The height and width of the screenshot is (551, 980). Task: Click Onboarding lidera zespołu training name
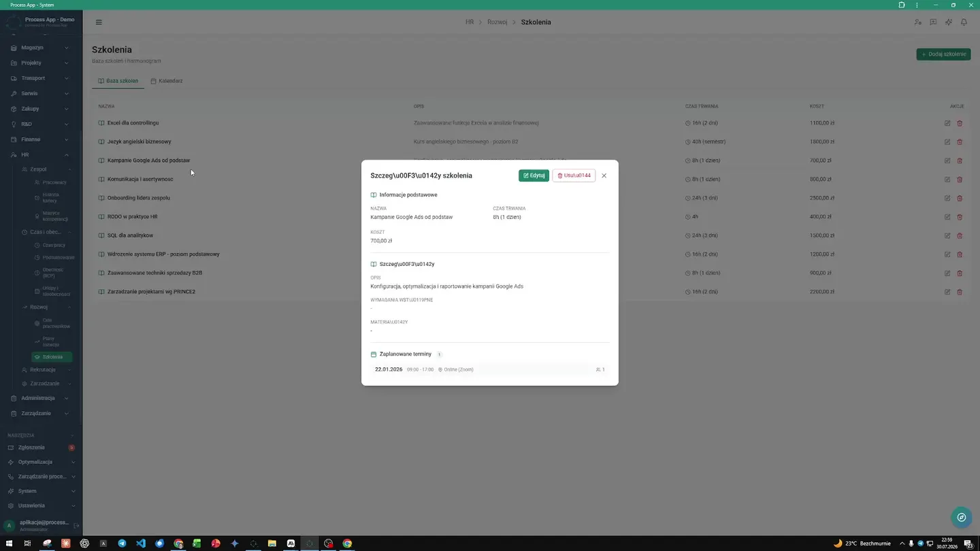[139, 198]
